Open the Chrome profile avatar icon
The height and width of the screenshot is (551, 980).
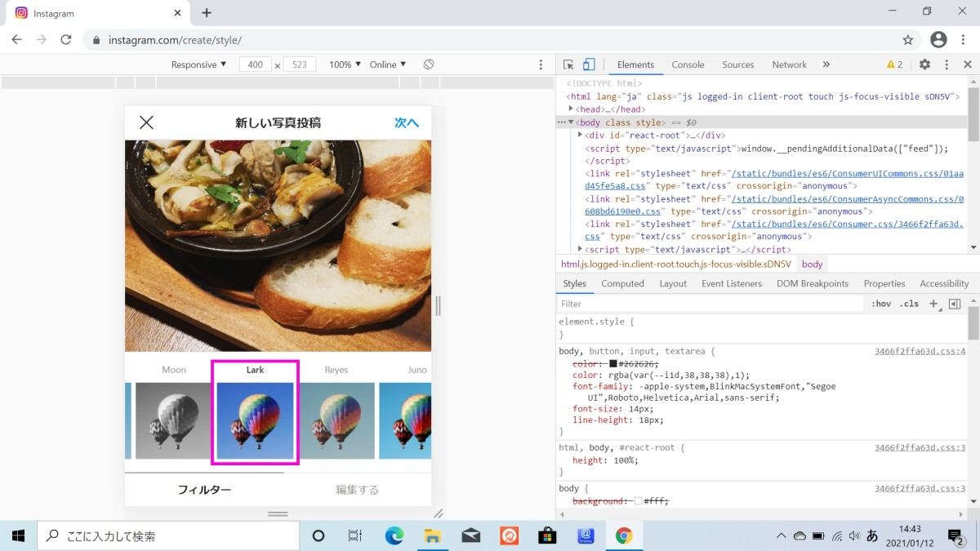click(x=938, y=39)
